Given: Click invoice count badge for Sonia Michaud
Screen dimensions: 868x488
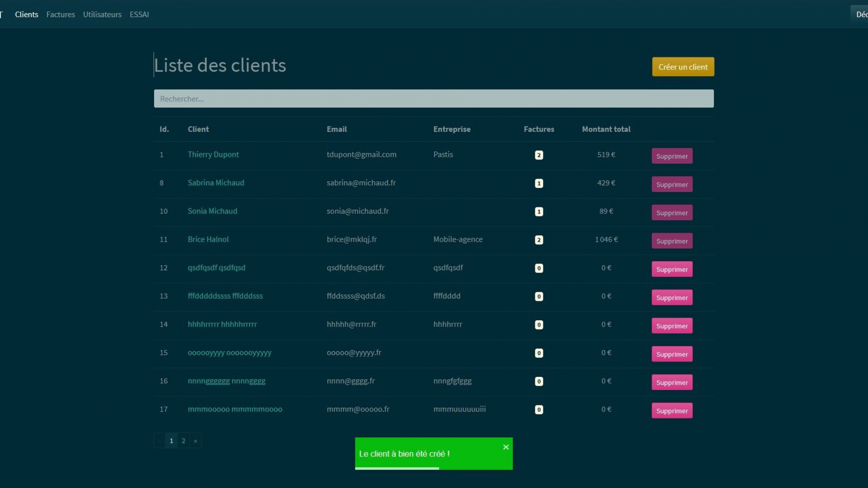Looking at the screenshot, I should (x=538, y=211).
